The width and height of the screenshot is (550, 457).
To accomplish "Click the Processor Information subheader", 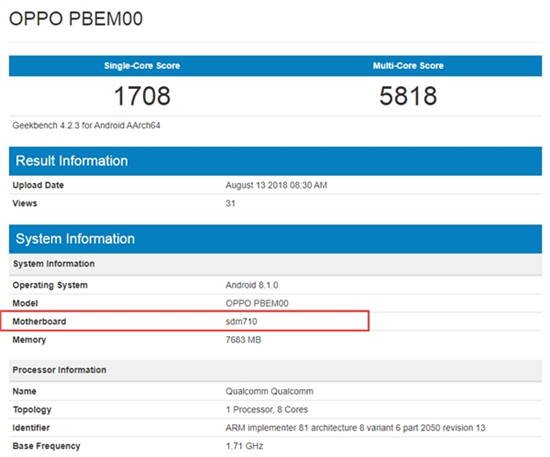I will click(x=275, y=370).
